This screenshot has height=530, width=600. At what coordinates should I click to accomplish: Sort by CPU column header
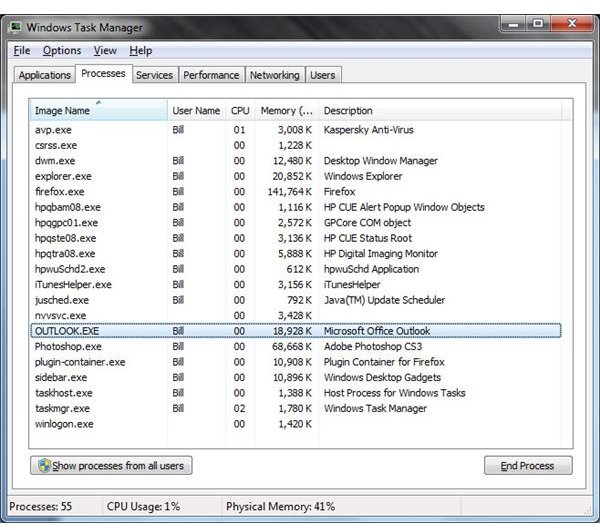tap(240, 111)
